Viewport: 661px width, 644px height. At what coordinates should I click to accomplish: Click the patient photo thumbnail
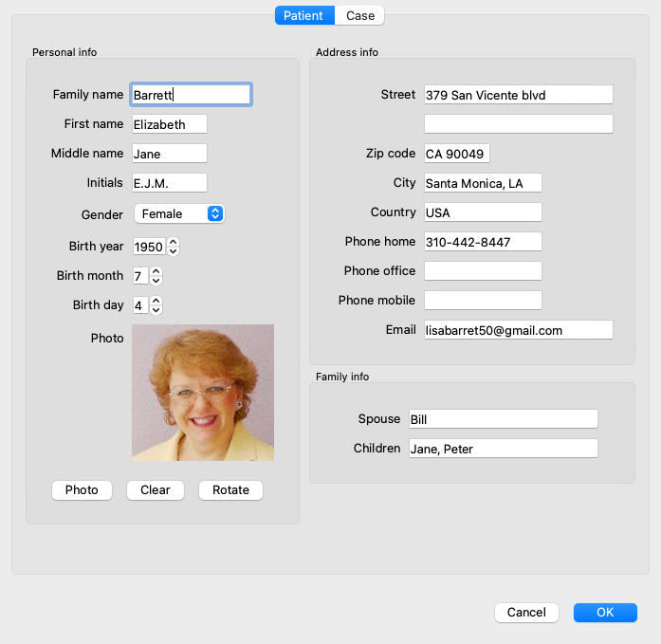coord(203,393)
